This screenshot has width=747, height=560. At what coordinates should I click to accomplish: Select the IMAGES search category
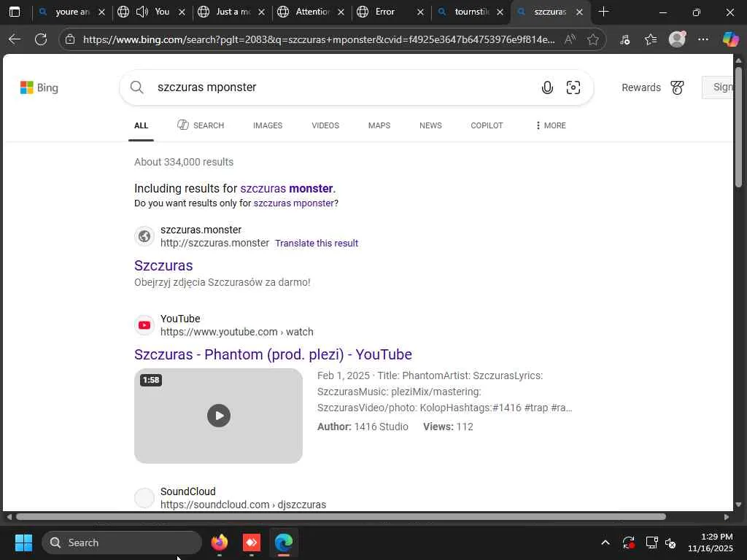268,125
